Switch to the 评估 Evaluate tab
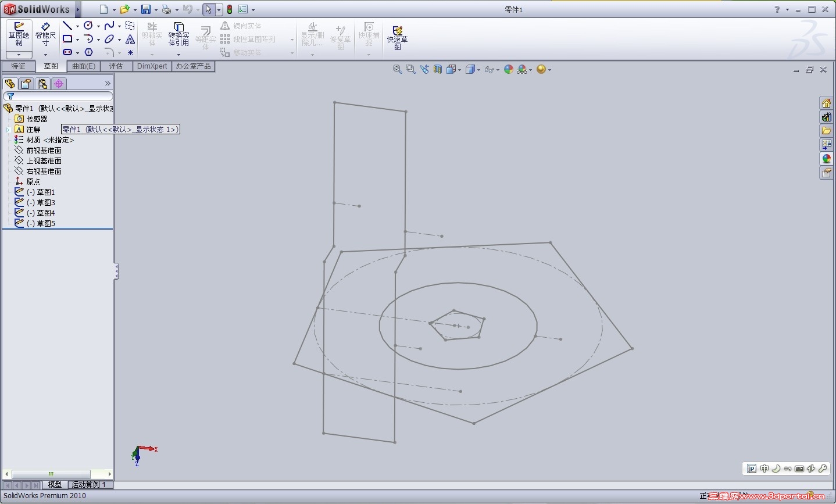 pos(116,66)
